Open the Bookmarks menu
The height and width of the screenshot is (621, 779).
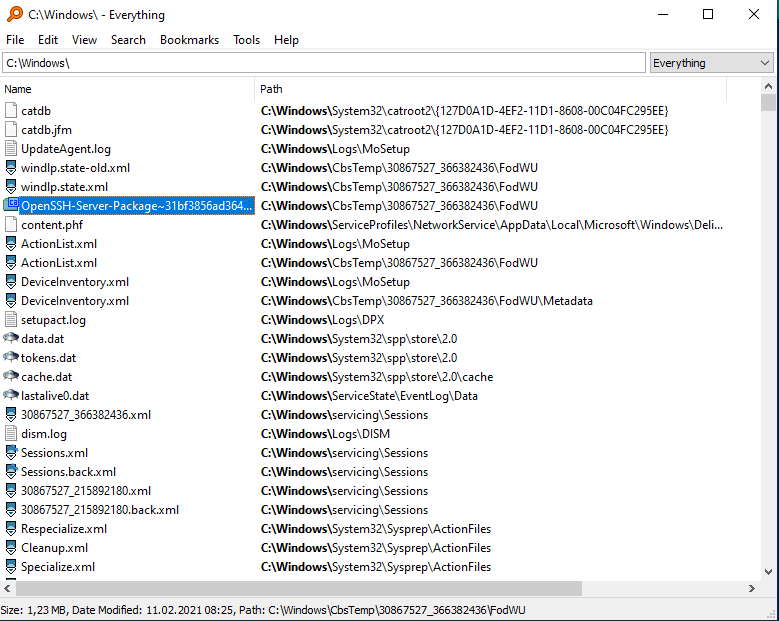(189, 40)
